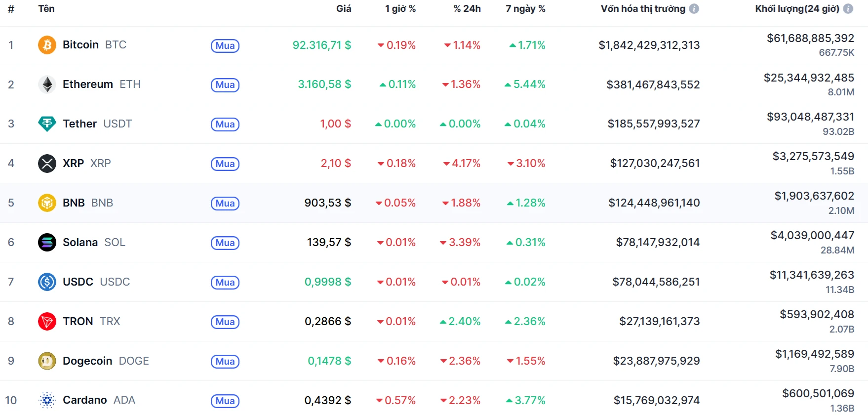Sort the table by Giá column

click(343, 9)
